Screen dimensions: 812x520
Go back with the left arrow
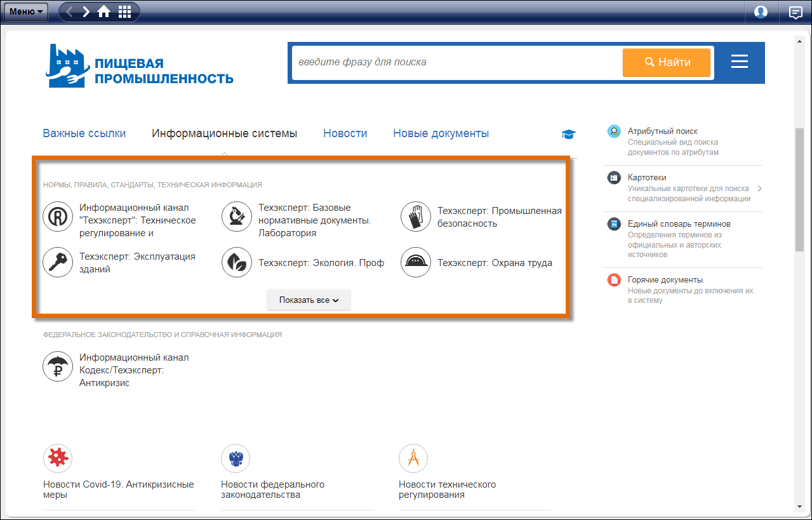(70, 11)
